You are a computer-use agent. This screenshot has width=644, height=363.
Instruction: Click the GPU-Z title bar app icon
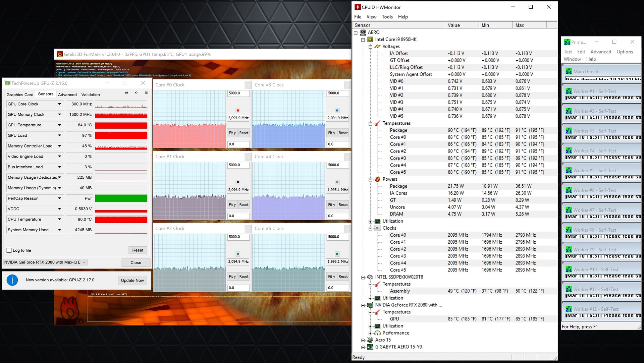[x=7, y=83]
